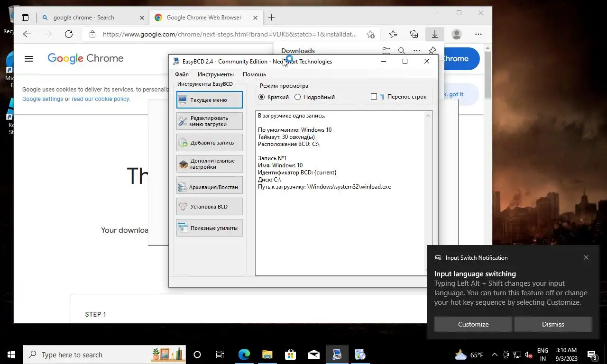The width and height of the screenshot is (607, 364).
Task: Open Task View on taskbar
Action: pos(220,355)
